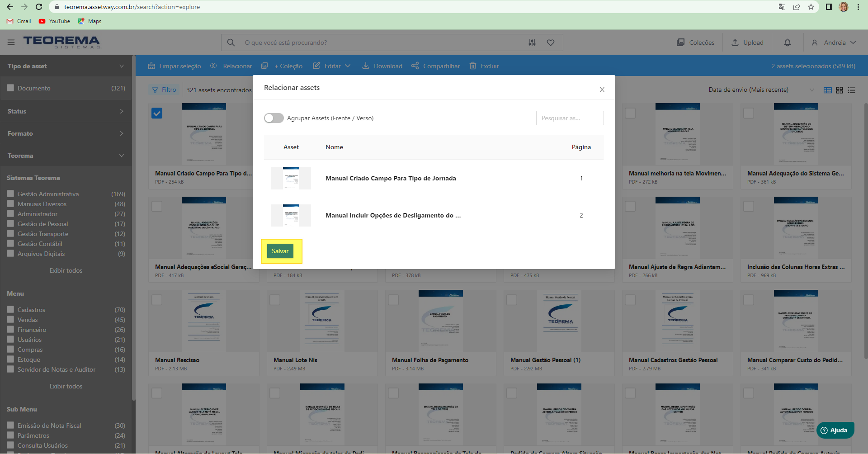Open the Andreia user menu
Viewport: 868px width, 454px height.
click(834, 43)
